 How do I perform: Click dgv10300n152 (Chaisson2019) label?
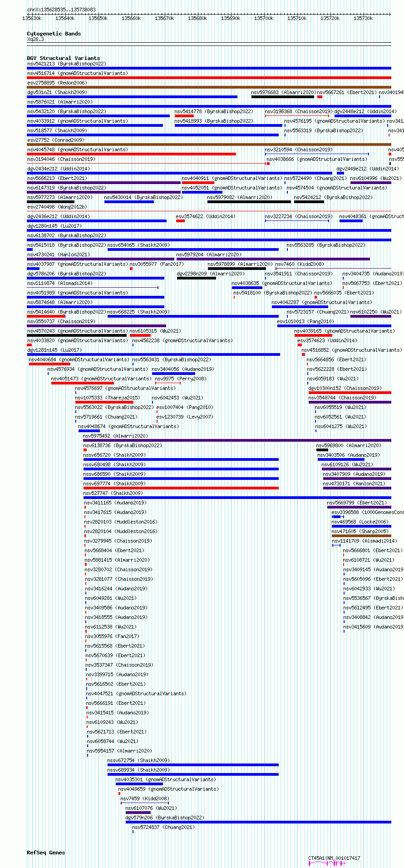[x=345, y=388]
